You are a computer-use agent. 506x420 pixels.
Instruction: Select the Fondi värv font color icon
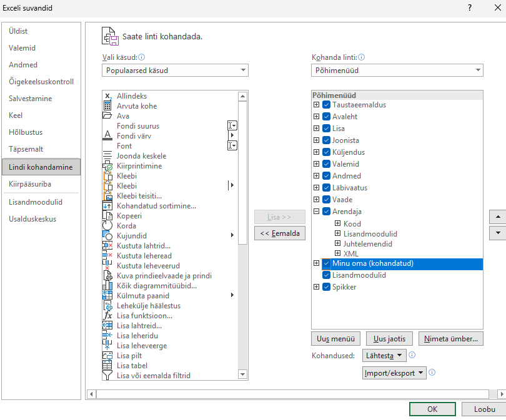pyautogui.click(x=107, y=136)
